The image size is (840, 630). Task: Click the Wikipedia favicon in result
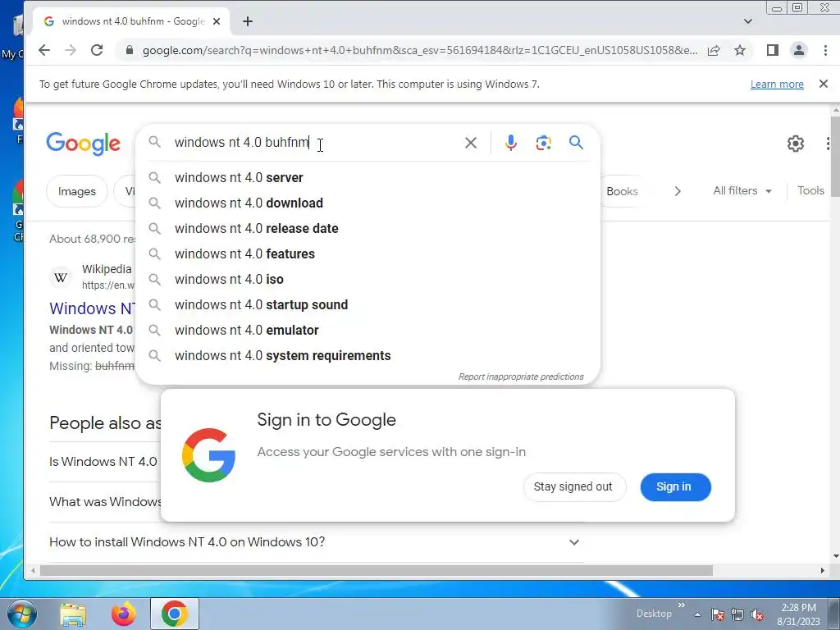pos(61,277)
